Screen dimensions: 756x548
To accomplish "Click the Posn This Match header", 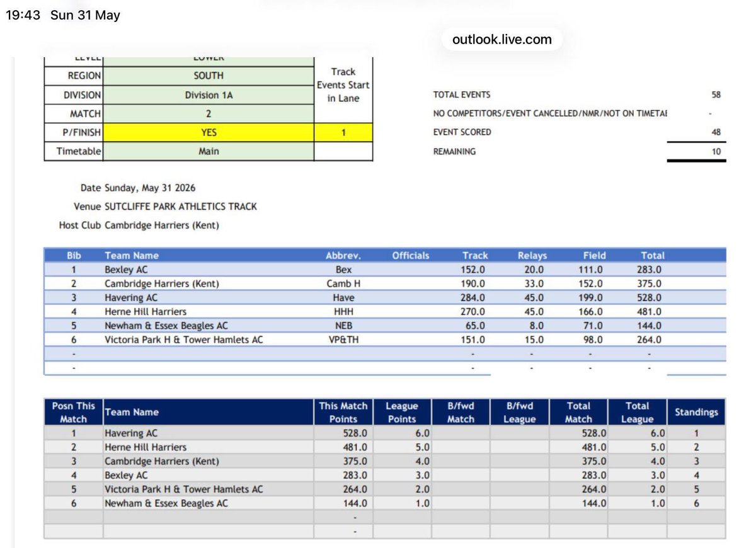I will (x=73, y=412).
